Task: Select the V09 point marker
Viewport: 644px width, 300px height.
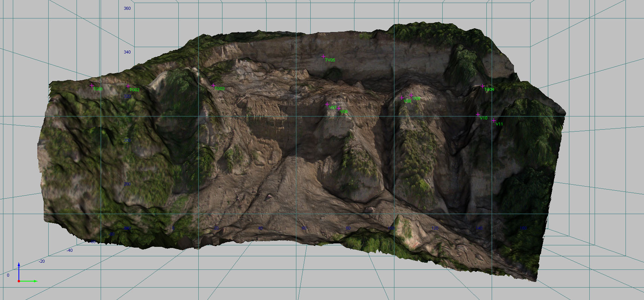Action: (411, 95)
